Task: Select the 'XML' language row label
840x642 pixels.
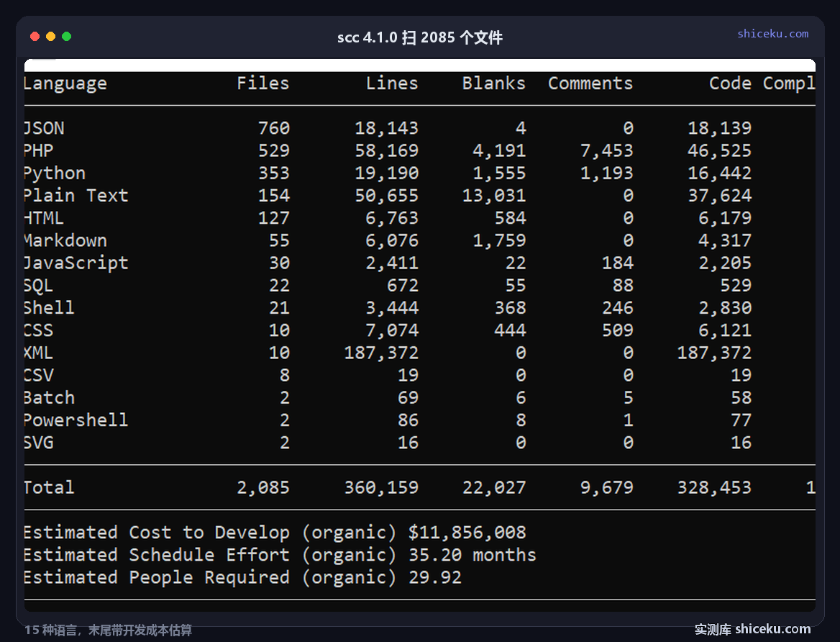Action: tap(39, 353)
